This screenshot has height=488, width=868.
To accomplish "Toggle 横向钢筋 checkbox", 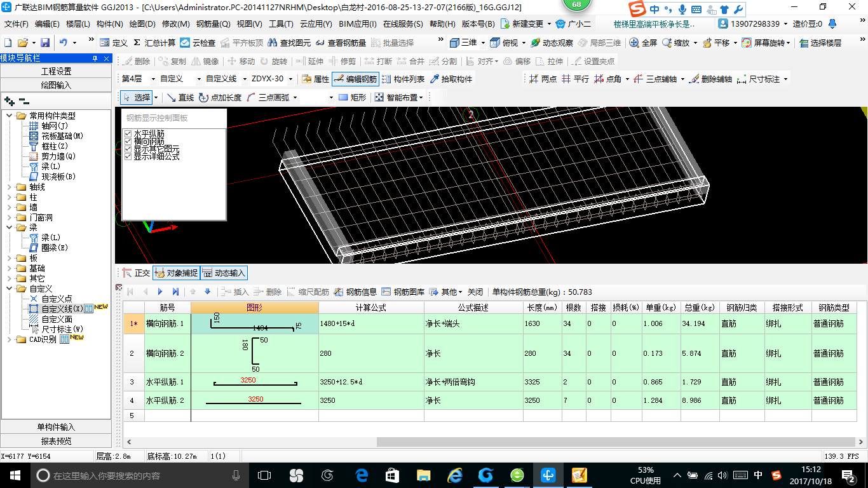I will tap(128, 141).
